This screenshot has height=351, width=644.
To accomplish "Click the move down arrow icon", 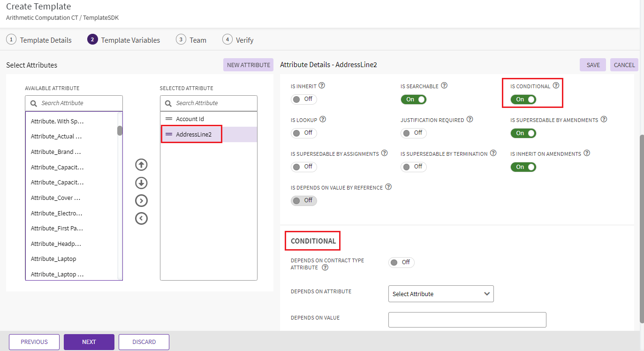I will click(141, 183).
